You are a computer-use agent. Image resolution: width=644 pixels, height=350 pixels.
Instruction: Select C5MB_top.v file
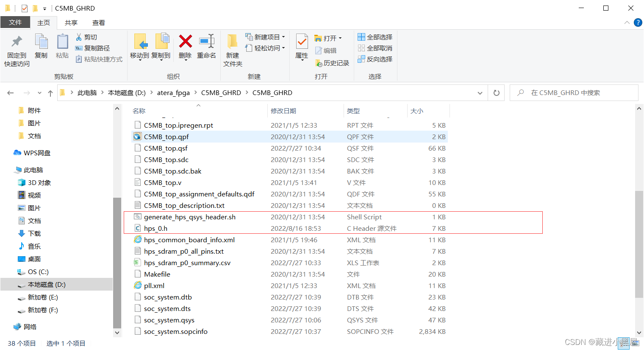pyautogui.click(x=290, y=182)
